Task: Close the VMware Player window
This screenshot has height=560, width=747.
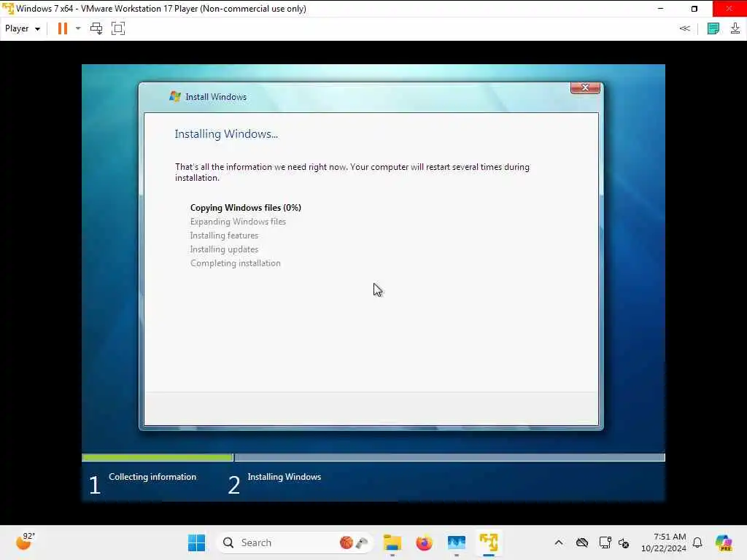Action: (729, 9)
